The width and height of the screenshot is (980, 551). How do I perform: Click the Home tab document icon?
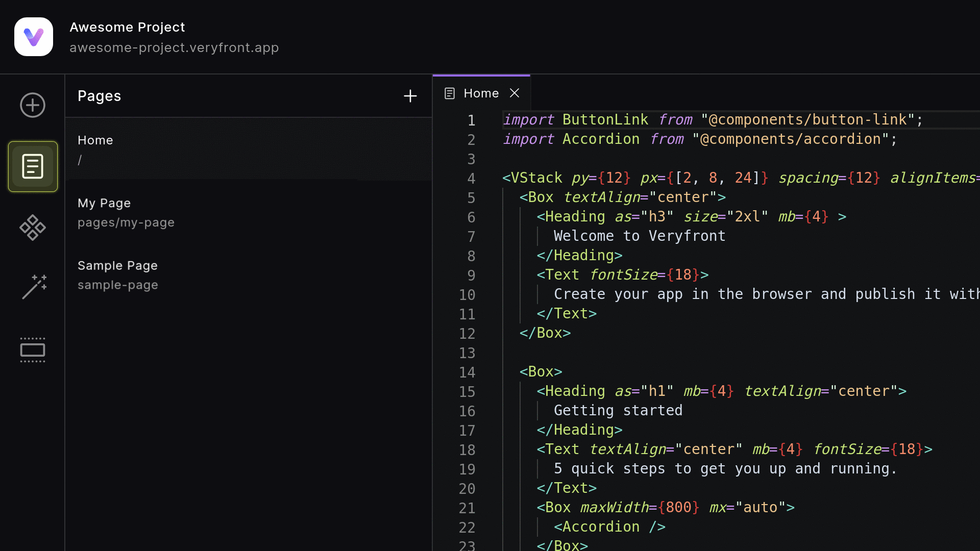450,93
